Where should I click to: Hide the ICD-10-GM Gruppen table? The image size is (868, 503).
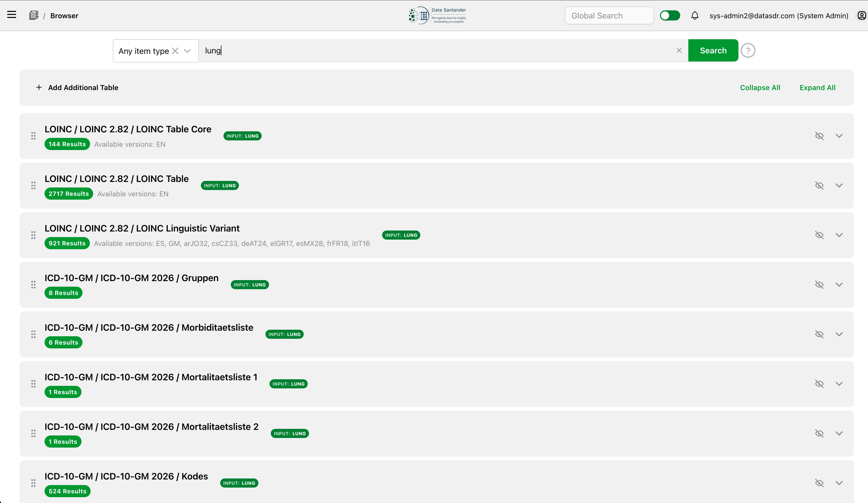819,285
